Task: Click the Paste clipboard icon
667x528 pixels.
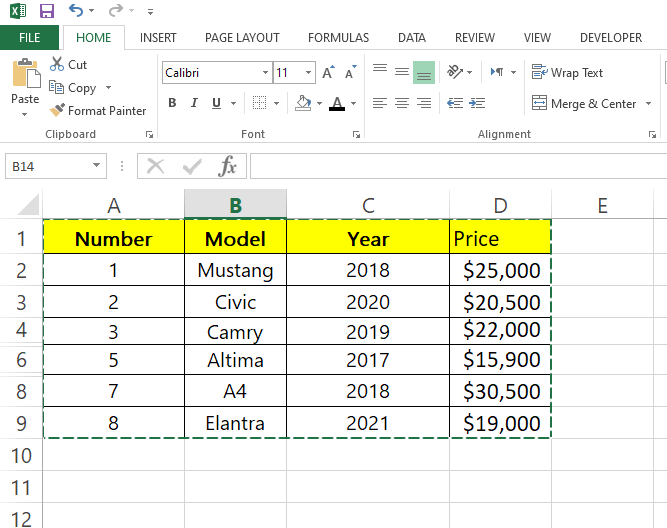Action: point(26,73)
